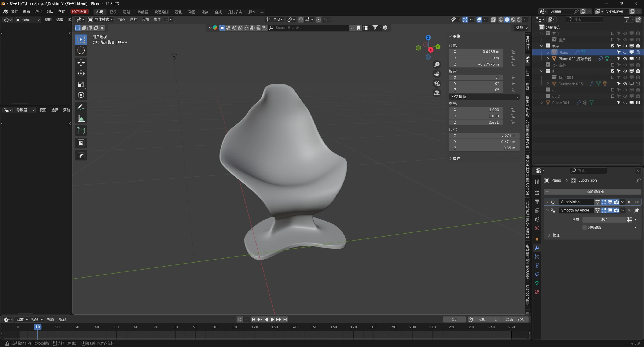This screenshot has width=644, height=347.
Task: Switch to rendered viewport shading
Action: click(x=519, y=20)
